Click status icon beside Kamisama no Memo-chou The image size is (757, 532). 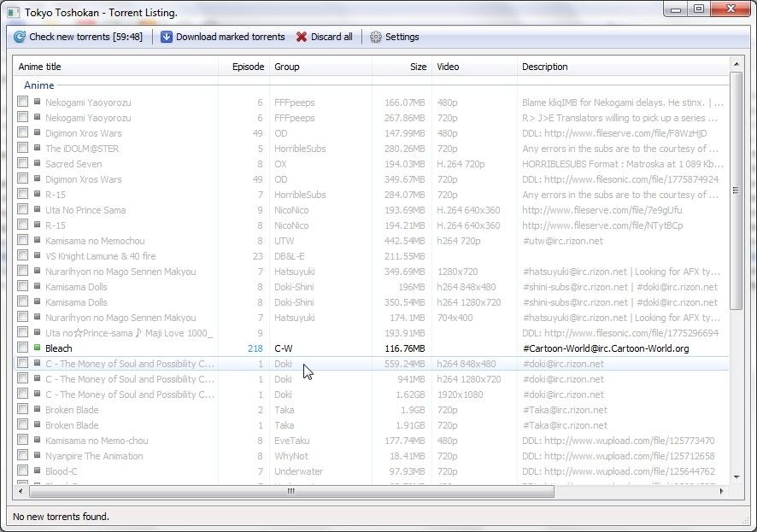[x=38, y=440]
